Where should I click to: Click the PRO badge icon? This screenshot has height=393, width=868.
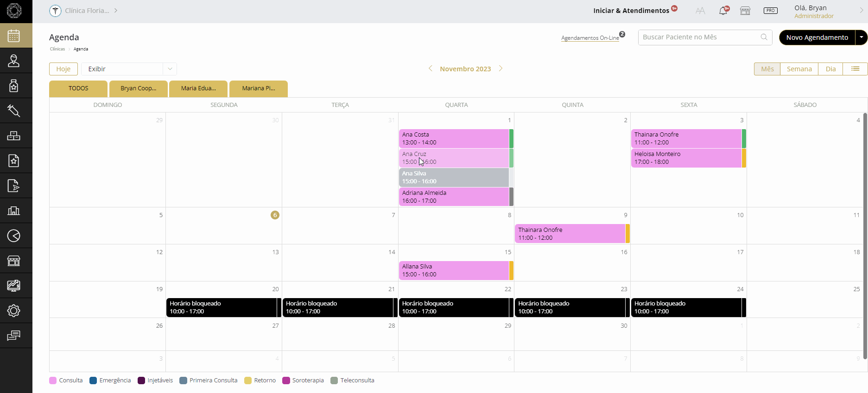(x=770, y=11)
